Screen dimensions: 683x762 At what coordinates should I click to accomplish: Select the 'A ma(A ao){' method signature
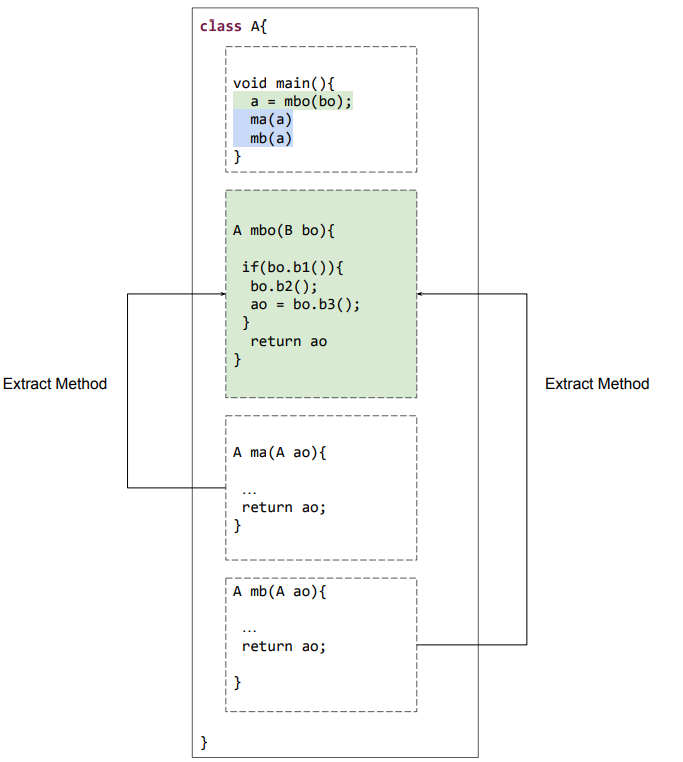[x=280, y=452]
